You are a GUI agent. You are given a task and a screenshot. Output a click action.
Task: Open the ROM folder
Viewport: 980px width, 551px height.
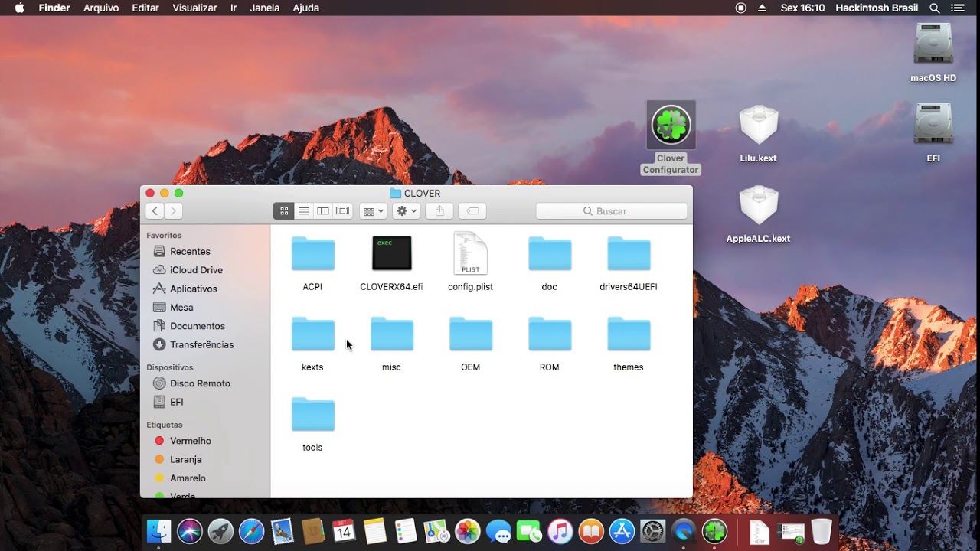[550, 334]
